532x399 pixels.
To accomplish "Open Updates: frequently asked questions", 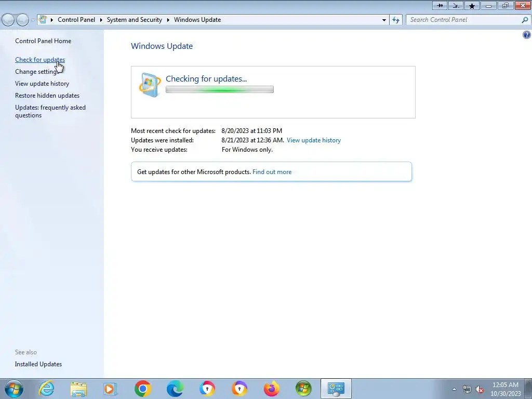I will [x=50, y=111].
